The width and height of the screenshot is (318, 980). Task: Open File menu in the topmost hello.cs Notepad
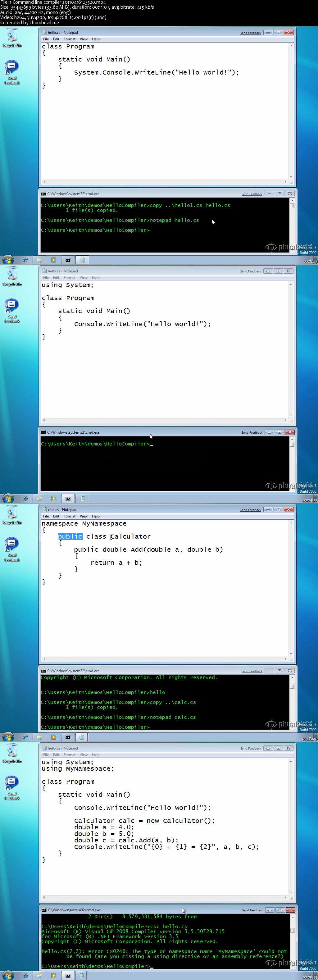(x=46, y=39)
